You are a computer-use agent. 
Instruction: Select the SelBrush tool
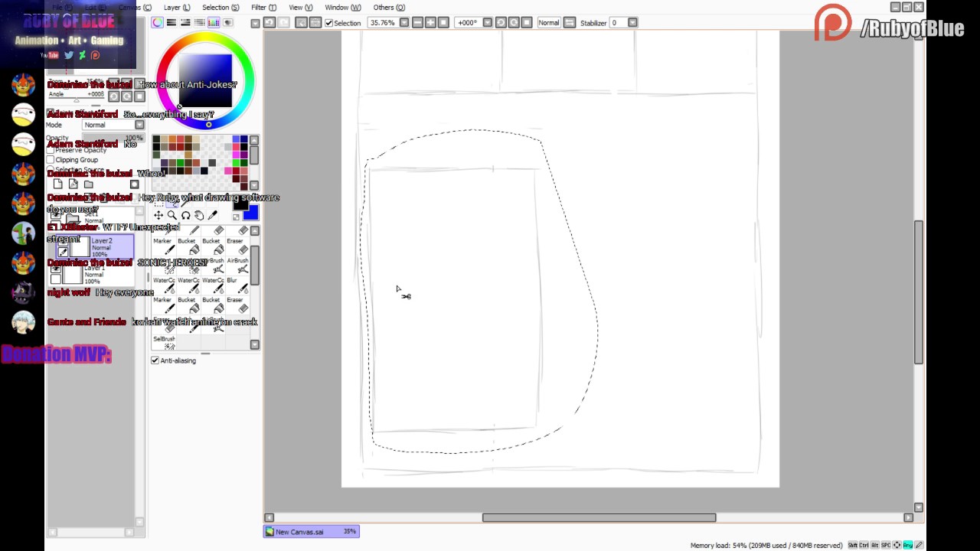[x=164, y=344]
